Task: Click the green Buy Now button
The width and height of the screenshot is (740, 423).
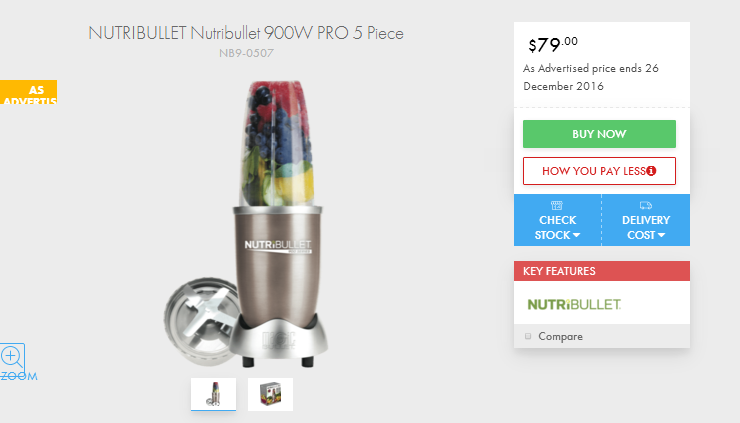Action: click(x=599, y=134)
